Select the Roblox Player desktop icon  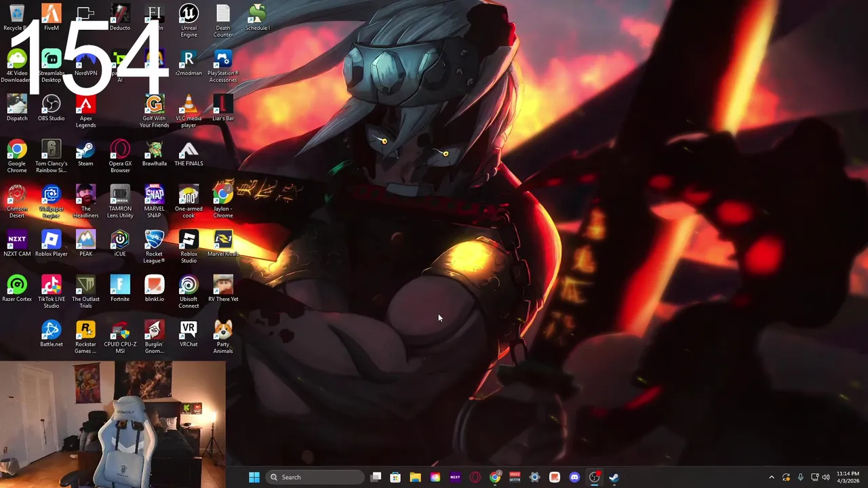coord(51,244)
